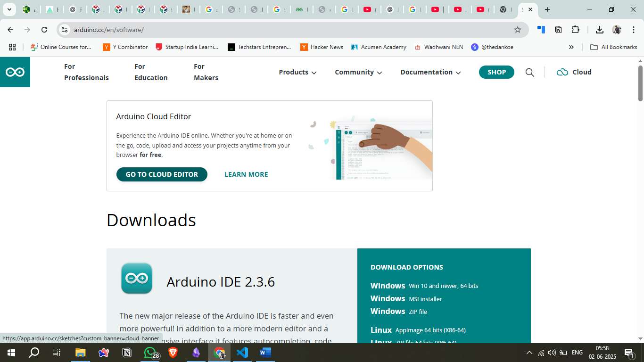Open the bookmarks bar apps grid icon

click(x=12, y=47)
